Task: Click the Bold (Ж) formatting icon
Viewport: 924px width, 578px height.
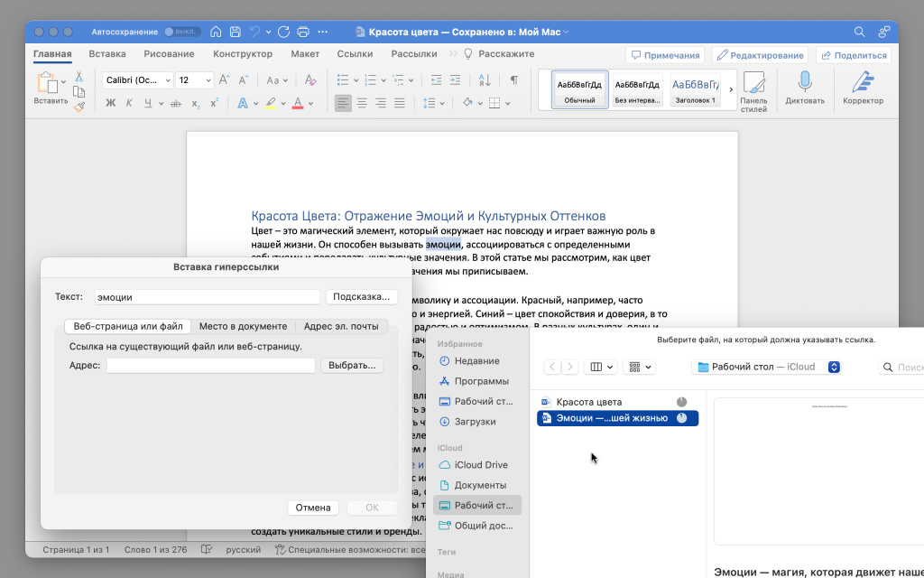Action: click(x=111, y=103)
